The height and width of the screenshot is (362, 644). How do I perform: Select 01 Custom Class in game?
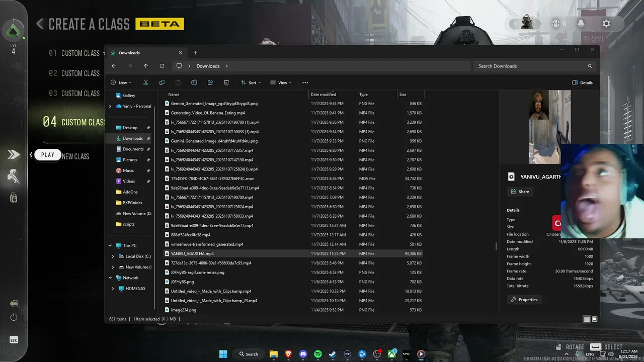point(74,53)
